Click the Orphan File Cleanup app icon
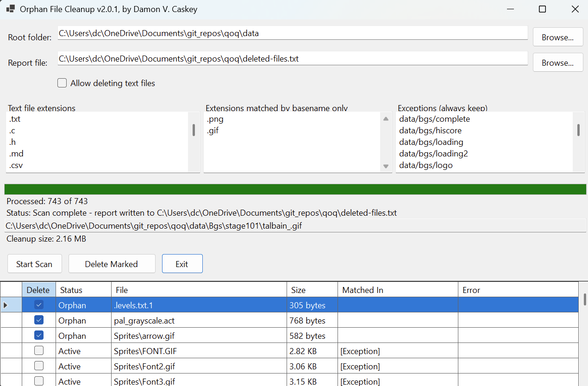 click(10, 9)
